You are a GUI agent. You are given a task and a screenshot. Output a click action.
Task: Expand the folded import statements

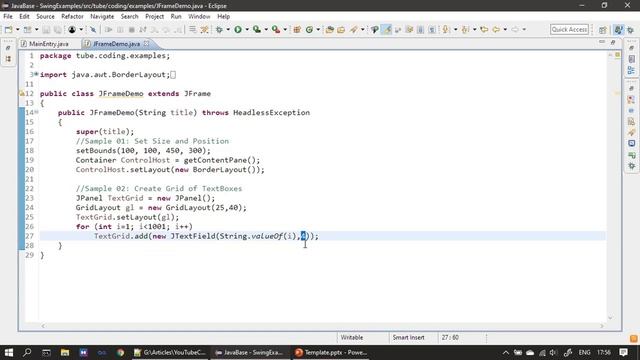tap(36, 74)
